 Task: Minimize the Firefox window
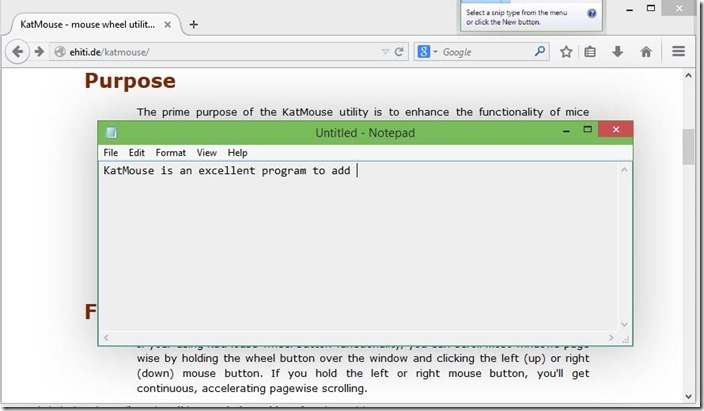(x=629, y=9)
